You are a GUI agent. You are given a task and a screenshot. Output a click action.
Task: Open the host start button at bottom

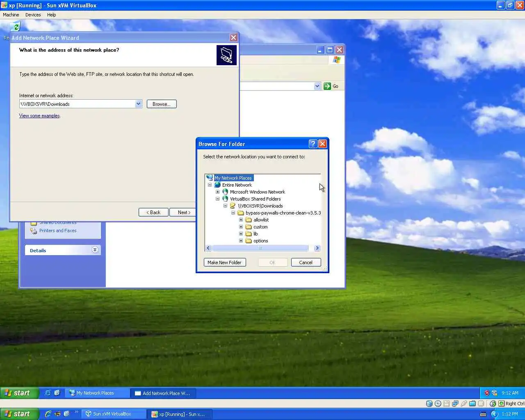coord(19,414)
